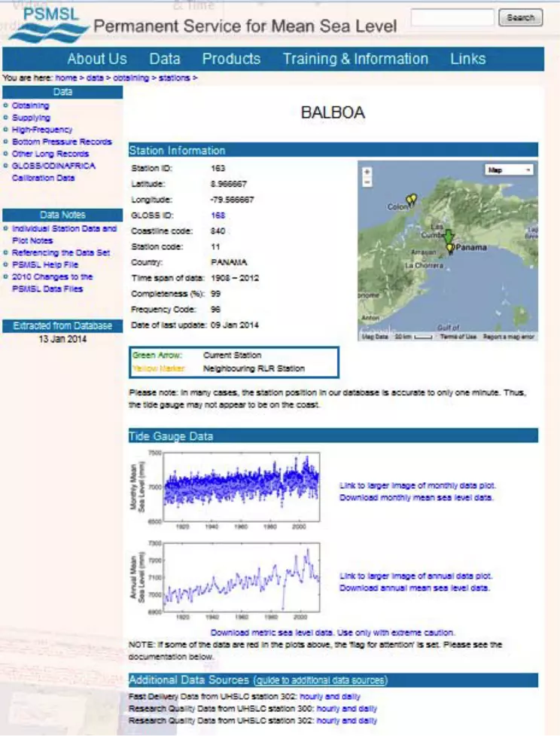
Task: Open Research Quality station 300 hourly and daily
Action: 346,709
